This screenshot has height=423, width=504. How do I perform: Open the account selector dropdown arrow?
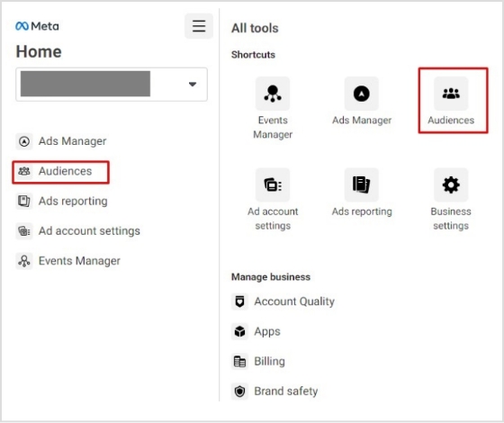[193, 85]
